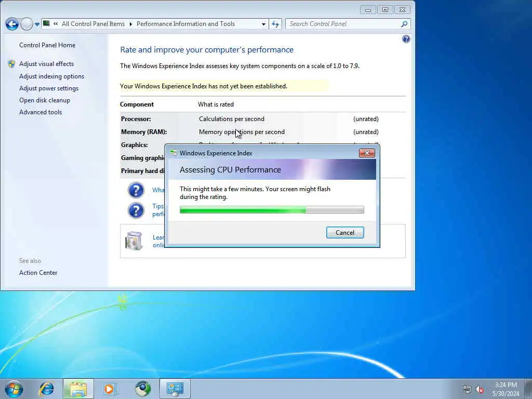This screenshot has height=399, width=532.
Task: Click the 'Component' column header
Action: point(137,104)
